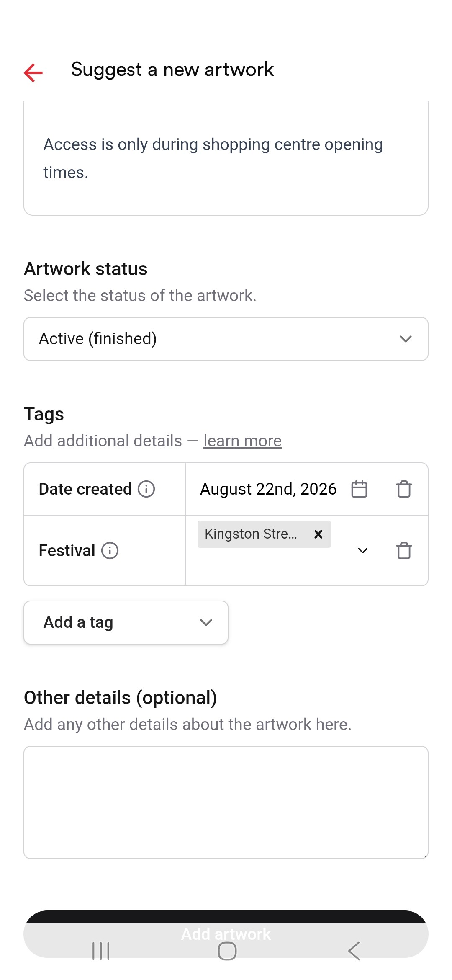The image size is (452, 980).
Task: Remove the Kingston Stre... festival chip
Action: (x=318, y=534)
